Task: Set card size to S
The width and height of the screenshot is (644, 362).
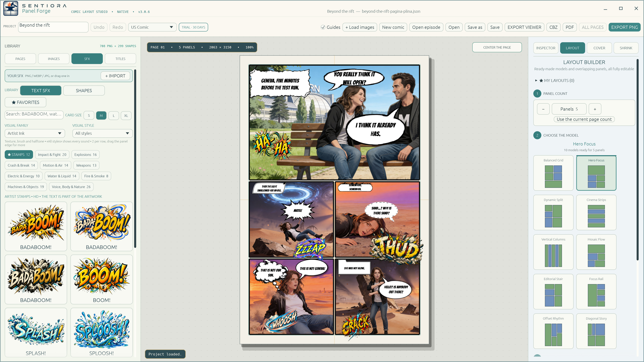Action: [89, 115]
